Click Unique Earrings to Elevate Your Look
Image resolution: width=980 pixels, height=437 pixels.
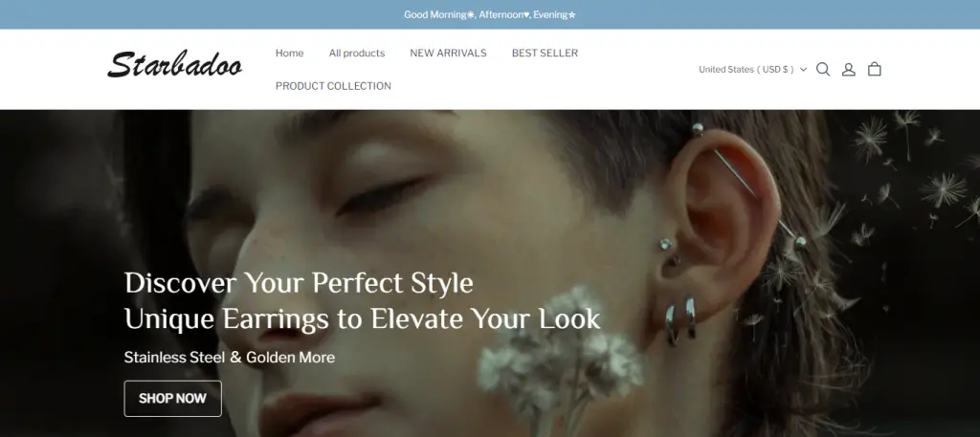[x=363, y=319]
